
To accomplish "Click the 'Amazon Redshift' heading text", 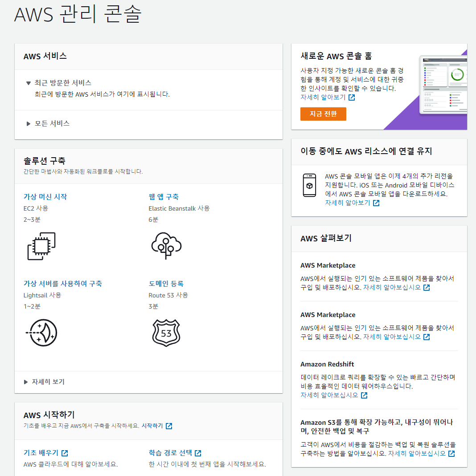I will point(327,364).
